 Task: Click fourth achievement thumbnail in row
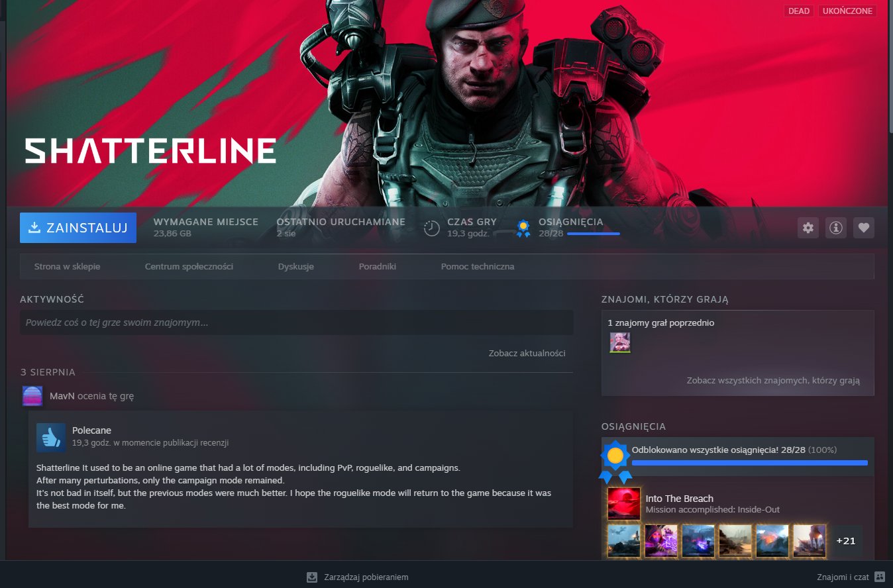pos(735,540)
